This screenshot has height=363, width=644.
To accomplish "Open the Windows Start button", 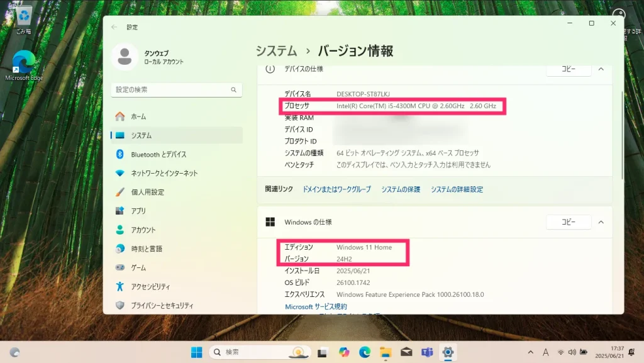I will (197, 352).
